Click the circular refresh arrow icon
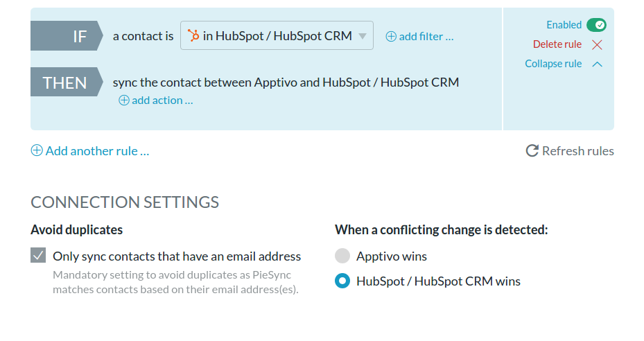The image size is (644, 341). tap(532, 151)
